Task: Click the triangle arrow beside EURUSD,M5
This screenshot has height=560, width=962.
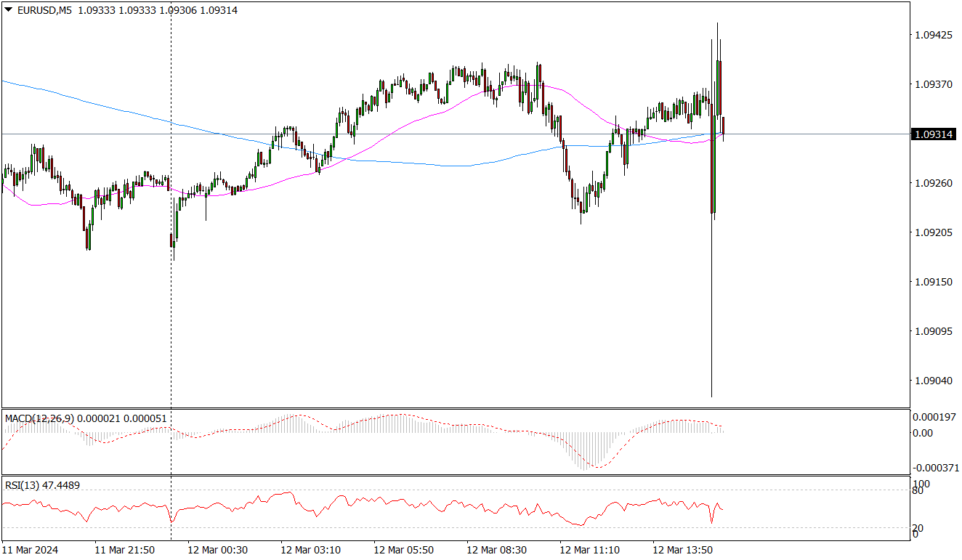Action: (8, 10)
